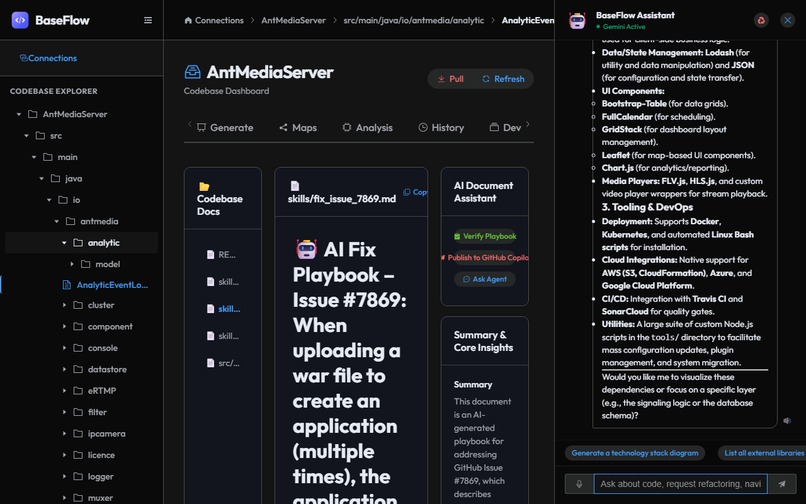Click the cluster folder icon
Viewport: 806px width, 504px height.
click(78, 305)
